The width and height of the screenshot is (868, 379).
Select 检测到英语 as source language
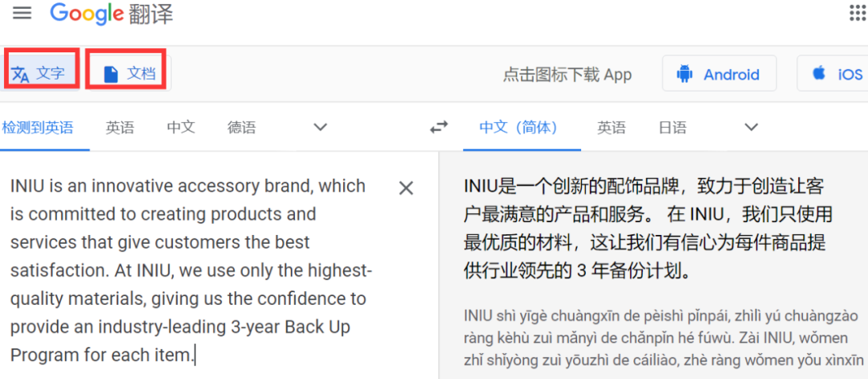tap(38, 128)
